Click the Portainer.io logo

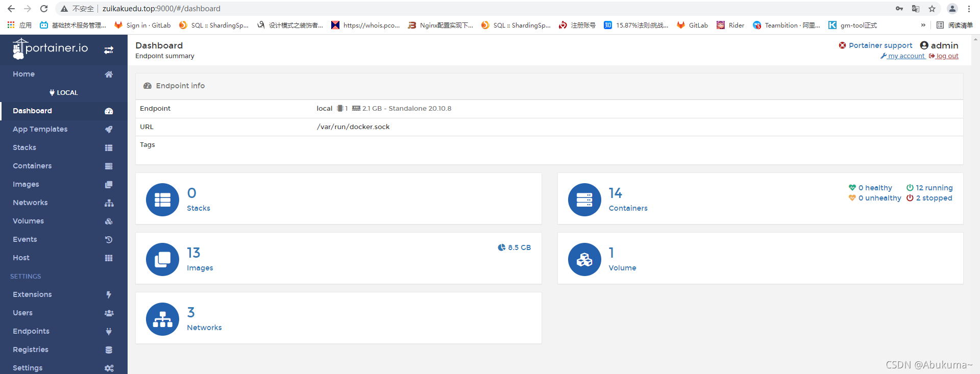[50, 48]
